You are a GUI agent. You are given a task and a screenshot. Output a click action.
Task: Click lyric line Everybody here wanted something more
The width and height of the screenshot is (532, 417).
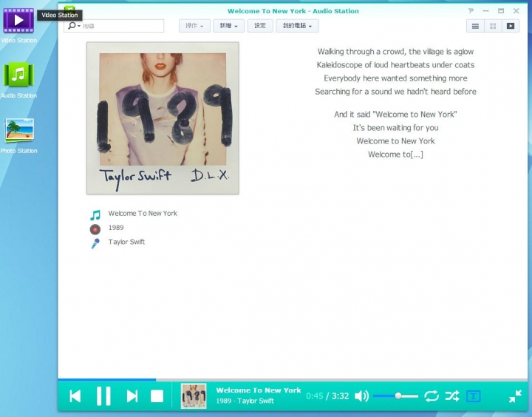click(x=395, y=78)
